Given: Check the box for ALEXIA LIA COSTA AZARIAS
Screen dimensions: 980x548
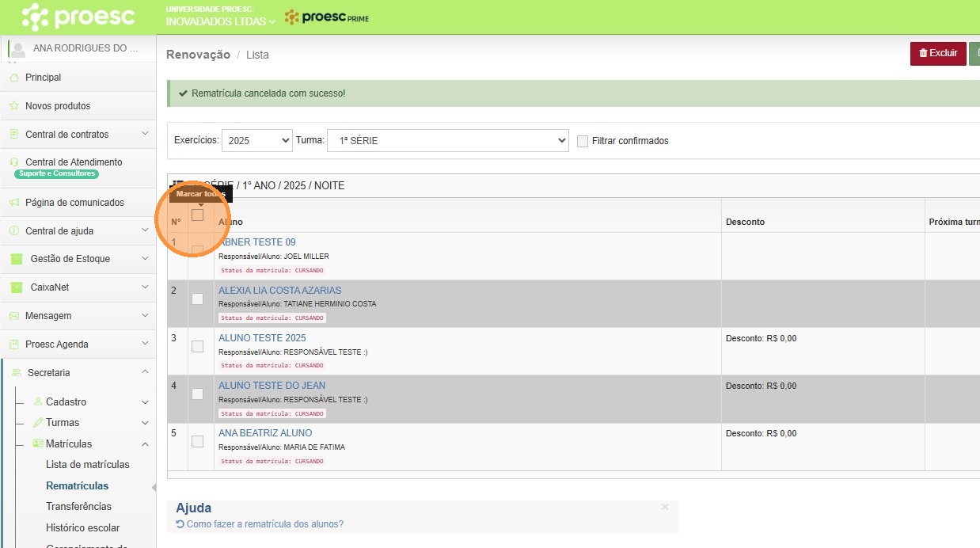Looking at the screenshot, I should [x=198, y=299].
